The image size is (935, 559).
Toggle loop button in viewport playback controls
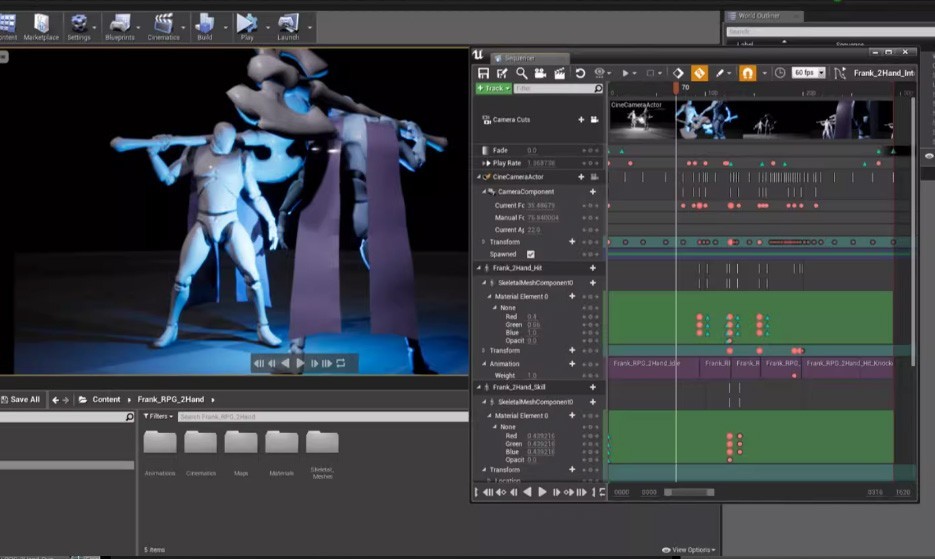coord(341,363)
